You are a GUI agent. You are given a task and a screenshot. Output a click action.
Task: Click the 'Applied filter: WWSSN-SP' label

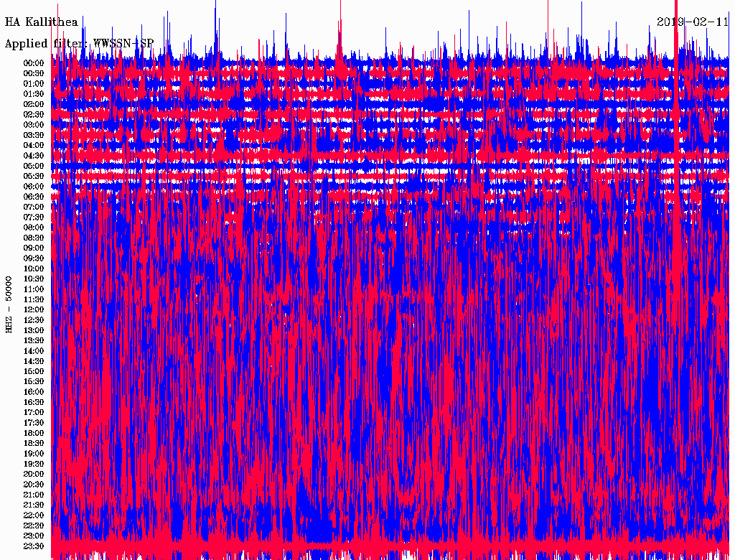pos(79,44)
